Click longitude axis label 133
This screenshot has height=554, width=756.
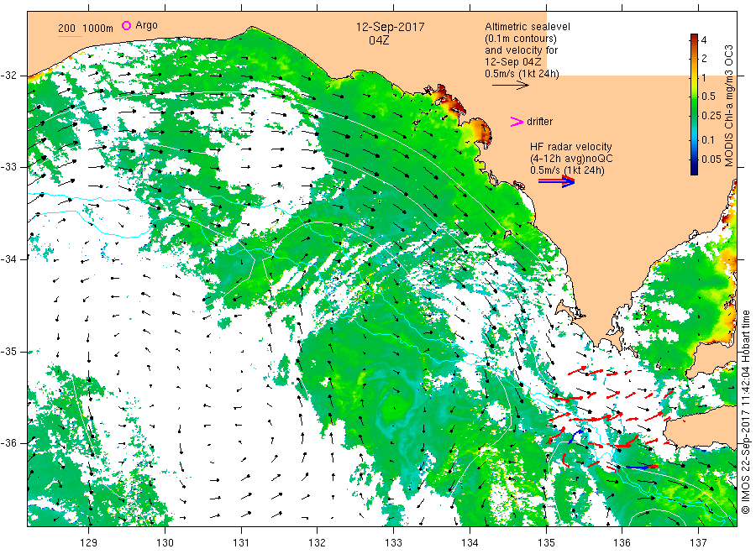pos(393,543)
